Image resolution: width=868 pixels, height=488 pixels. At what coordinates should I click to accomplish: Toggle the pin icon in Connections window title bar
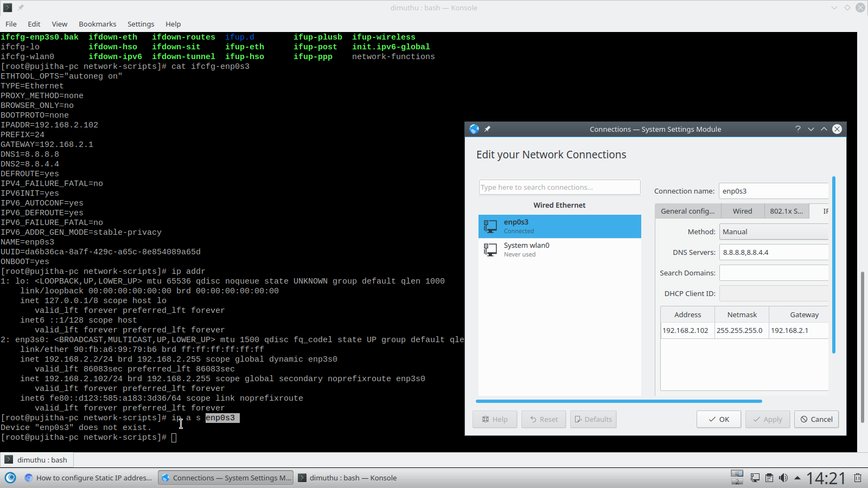coord(487,129)
